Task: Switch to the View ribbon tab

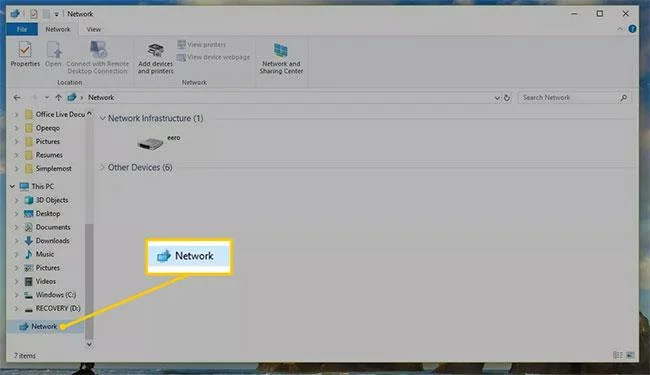Action: (x=94, y=29)
